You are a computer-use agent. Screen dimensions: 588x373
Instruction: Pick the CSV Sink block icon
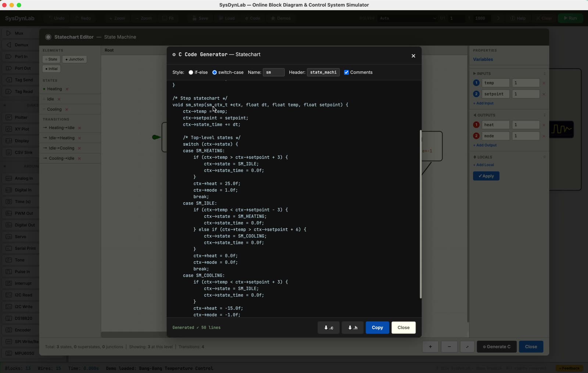[x=8, y=152]
